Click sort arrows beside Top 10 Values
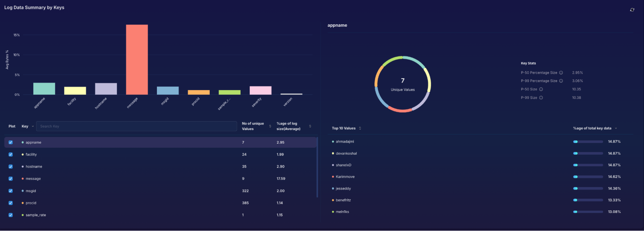Image resolution: width=644 pixels, height=231 pixels. click(x=360, y=128)
